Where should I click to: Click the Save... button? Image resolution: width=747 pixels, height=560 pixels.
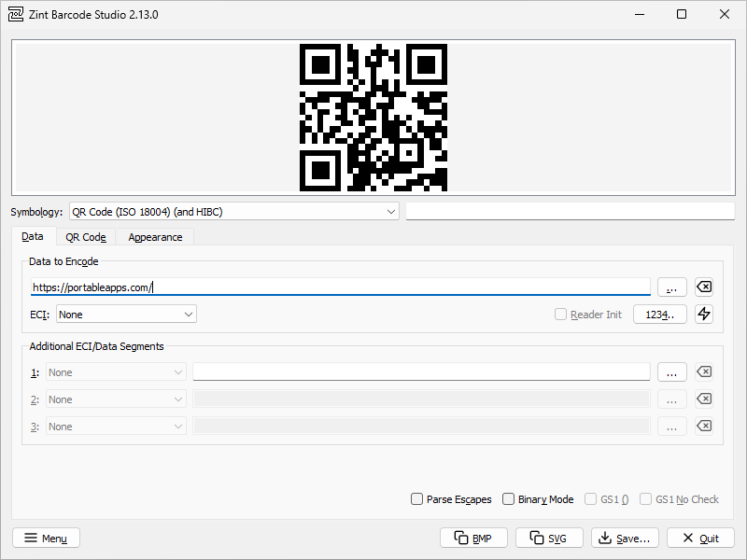click(x=627, y=539)
